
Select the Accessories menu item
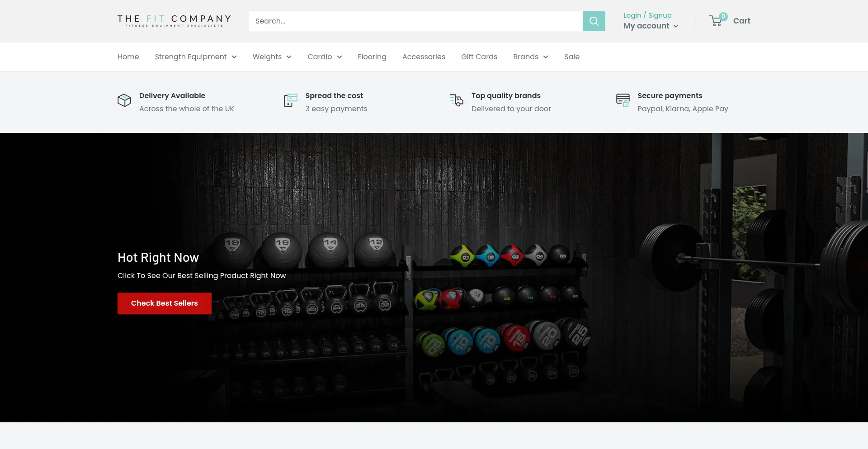click(424, 57)
